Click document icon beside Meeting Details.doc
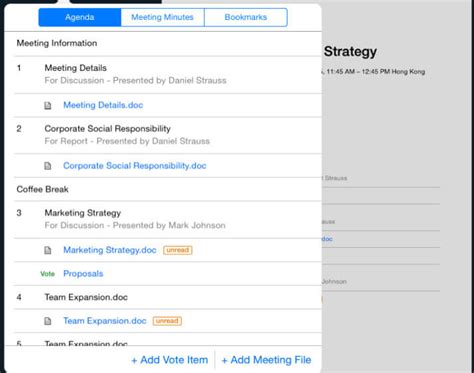This screenshot has width=474, height=373. click(48, 106)
